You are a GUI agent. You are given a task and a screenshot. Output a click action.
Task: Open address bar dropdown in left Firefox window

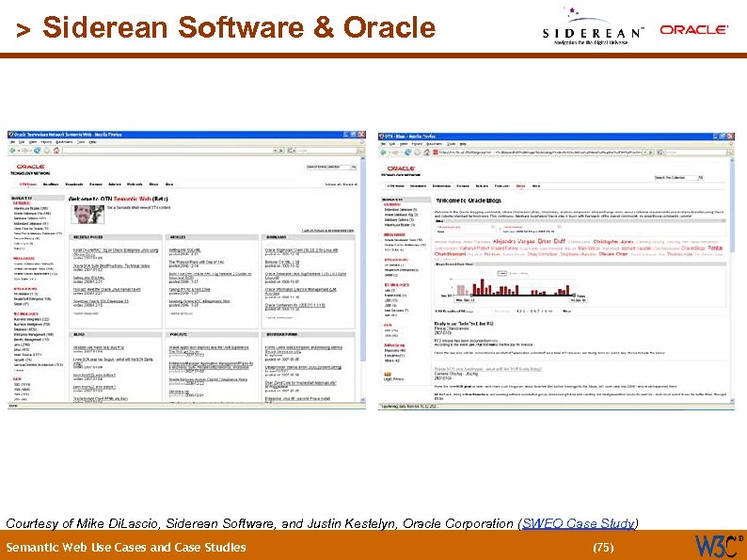(276, 151)
